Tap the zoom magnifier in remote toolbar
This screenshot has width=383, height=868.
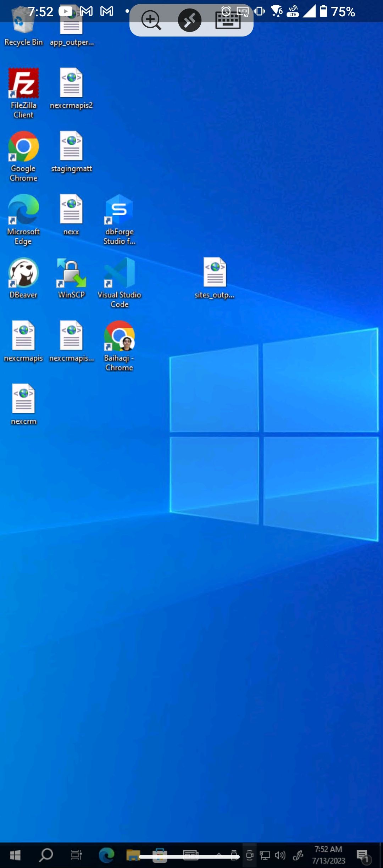[x=151, y=20]
